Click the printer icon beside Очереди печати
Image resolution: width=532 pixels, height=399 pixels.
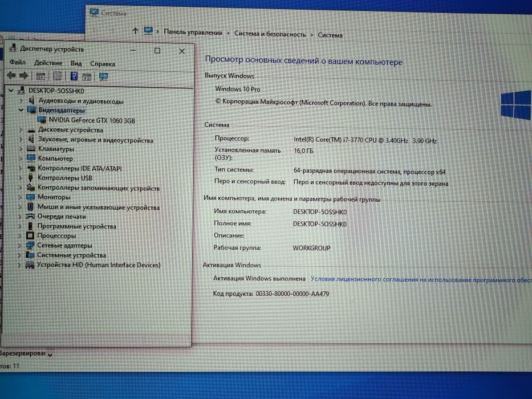[30, 216]
